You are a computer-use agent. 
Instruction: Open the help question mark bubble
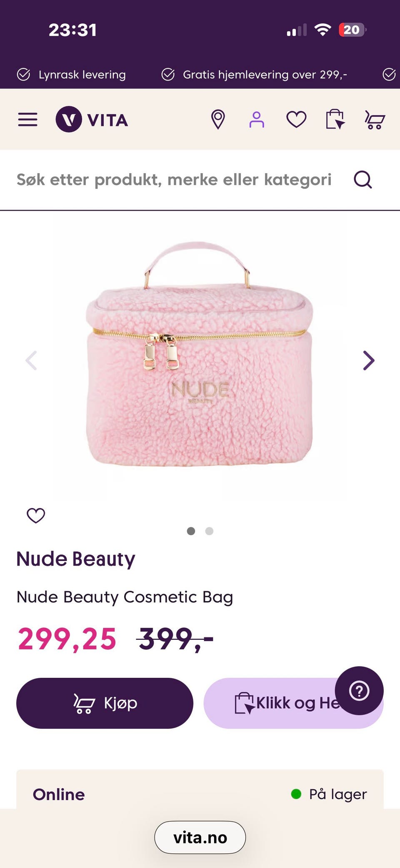click(359, 691)
